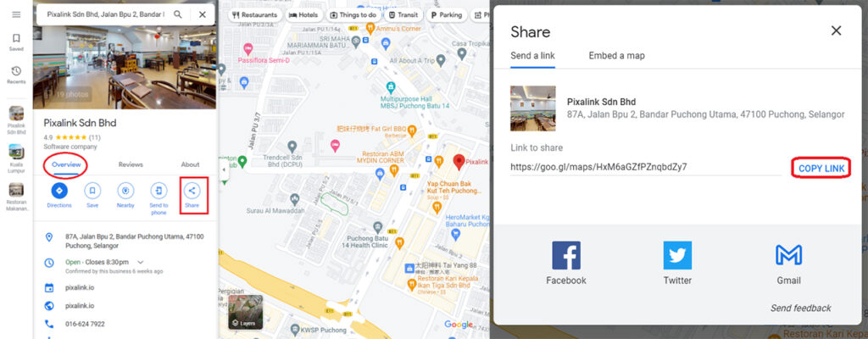Click the Nearby icon
This screenshot has height=339, width=868.
coord(125,191)
